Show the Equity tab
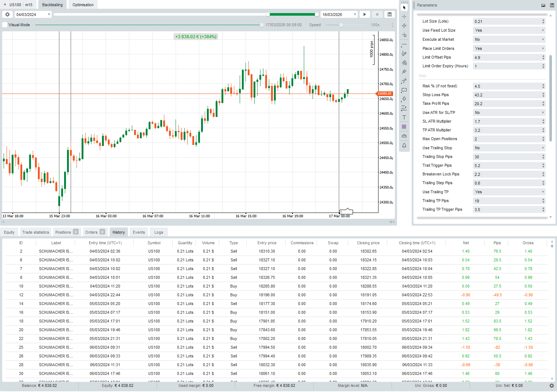Viewport: 557px width, 392px height. (9, 232)
